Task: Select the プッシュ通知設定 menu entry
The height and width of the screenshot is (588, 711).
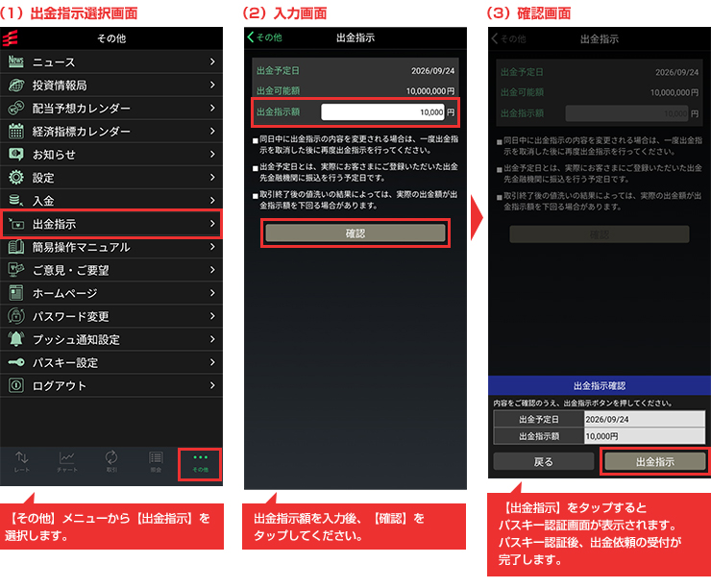Action: [111, 339]
